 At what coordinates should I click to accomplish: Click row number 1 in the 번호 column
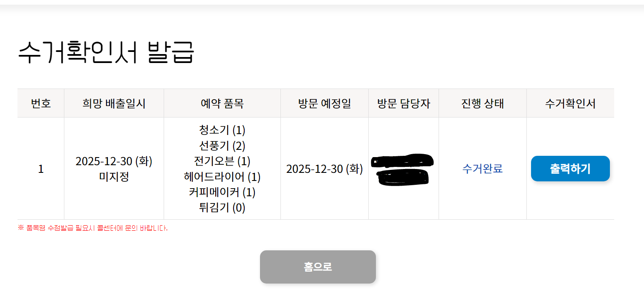tap(41, 169)
